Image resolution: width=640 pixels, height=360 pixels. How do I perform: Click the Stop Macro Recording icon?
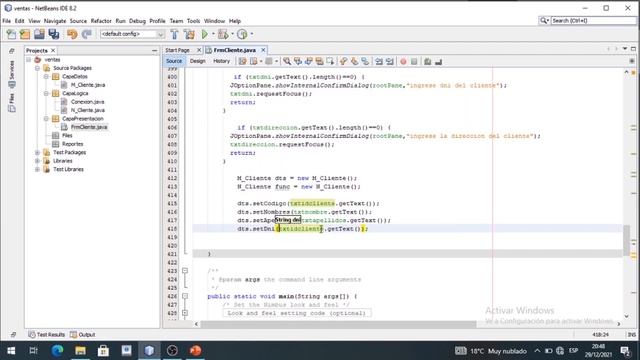(414, 62)
